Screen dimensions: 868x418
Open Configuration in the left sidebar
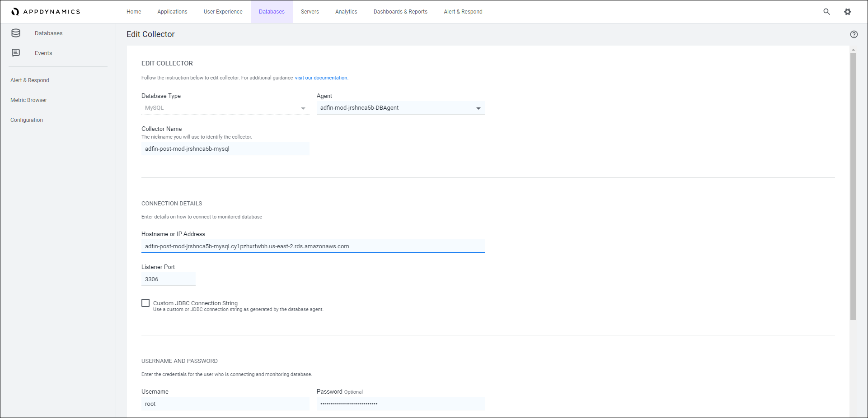27,120
